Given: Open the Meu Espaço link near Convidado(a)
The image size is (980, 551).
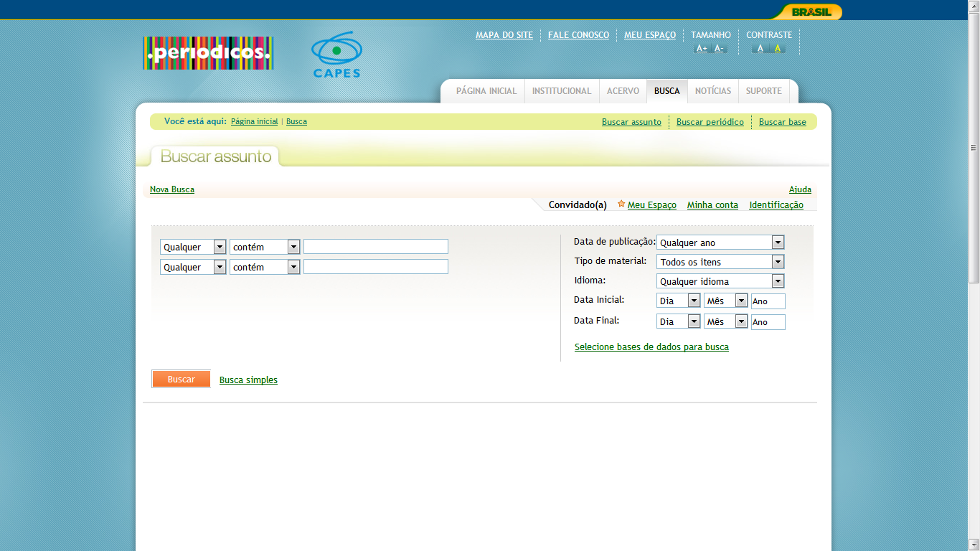Looking at the screenshot, I should [x=652, y=205].
